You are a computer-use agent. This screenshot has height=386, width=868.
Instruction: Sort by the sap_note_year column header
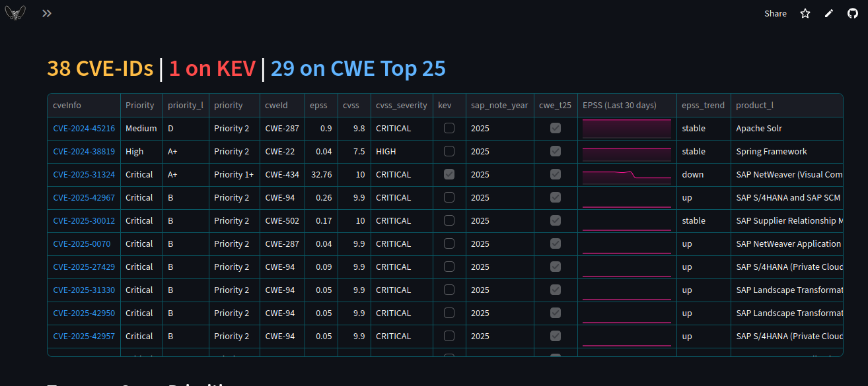click(499, 105)
